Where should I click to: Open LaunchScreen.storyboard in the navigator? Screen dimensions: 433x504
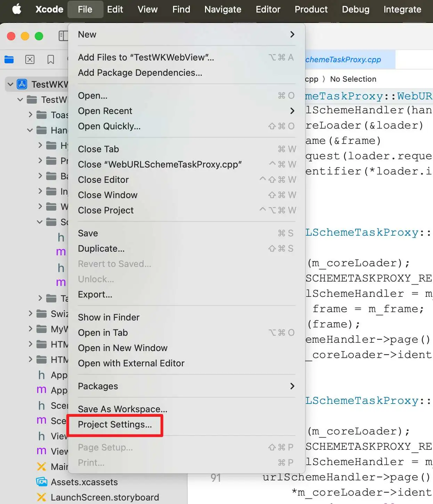[x=105, y=497]
